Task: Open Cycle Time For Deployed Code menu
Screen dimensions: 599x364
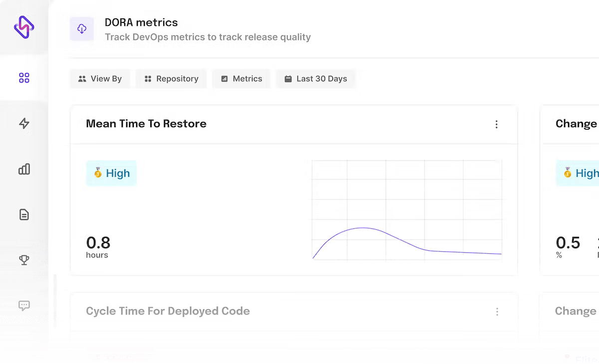Action: pos(497,311)
